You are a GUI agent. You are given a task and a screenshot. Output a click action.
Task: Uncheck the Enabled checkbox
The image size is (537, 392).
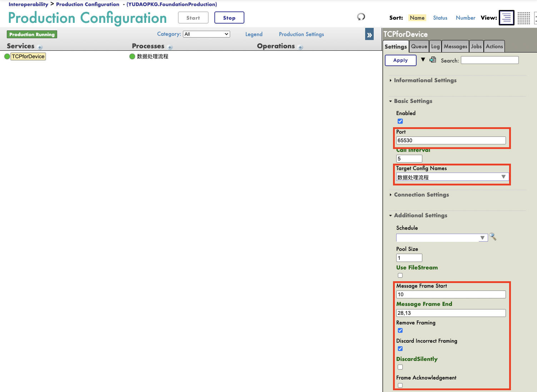400,121
